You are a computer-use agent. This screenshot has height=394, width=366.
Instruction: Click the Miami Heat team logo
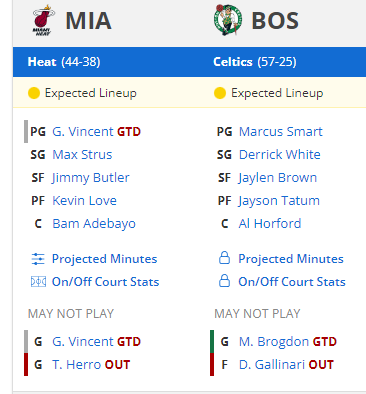44,20
